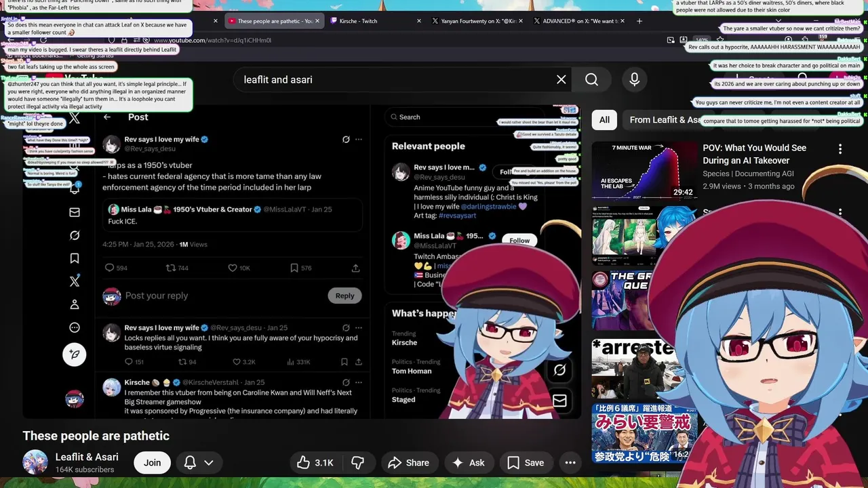This screenshot has width=868, height=488.
Task: Open Grok icon in the X sidebar
Action: (x=75, y=235)
